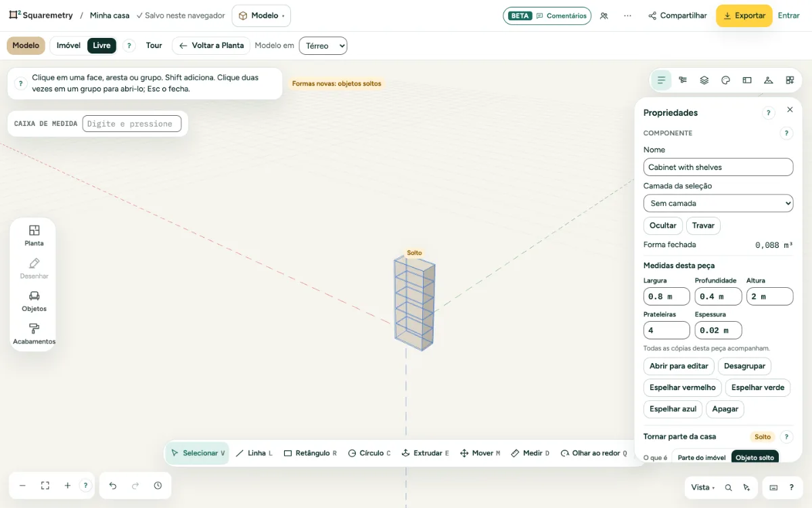Select the Modelo tab
The width and height of the screenshot is (812, 508).
click(26, 45)
